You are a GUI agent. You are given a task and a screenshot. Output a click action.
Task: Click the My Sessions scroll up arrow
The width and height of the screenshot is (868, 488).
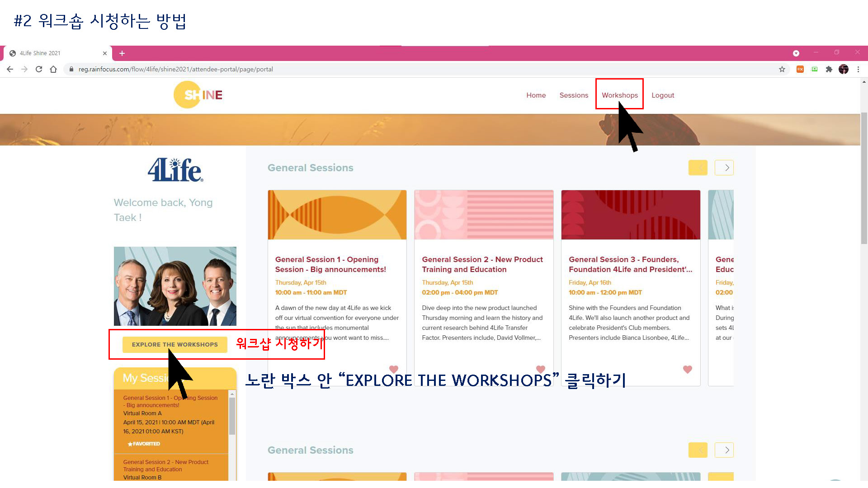tap(232, 394)
